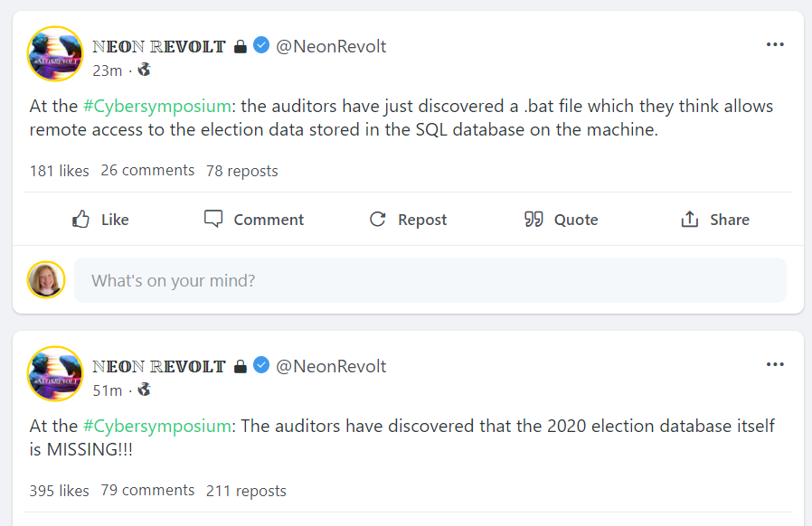Click the Comment speech bubble icon
Screen dimensions: 812x526
coord(213,220)
